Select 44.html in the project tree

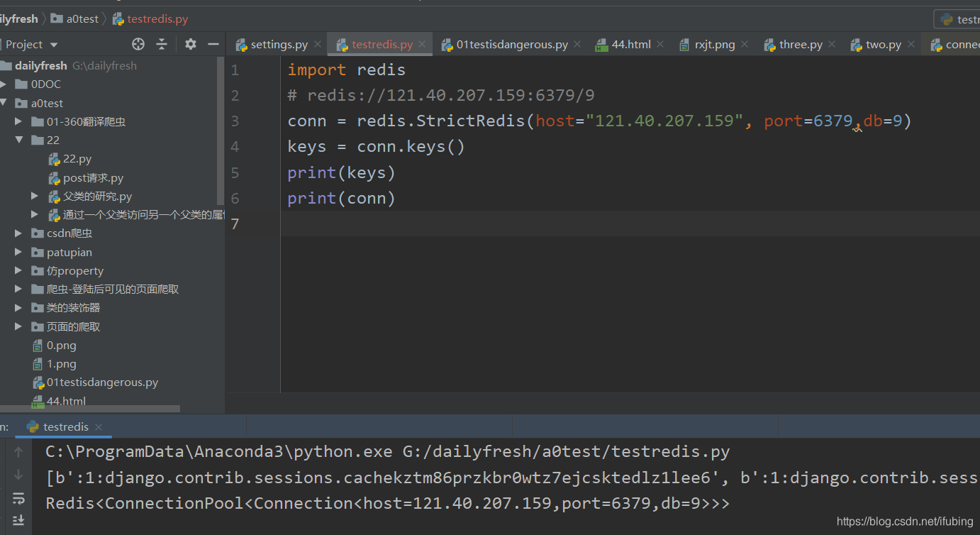[60, 401]
